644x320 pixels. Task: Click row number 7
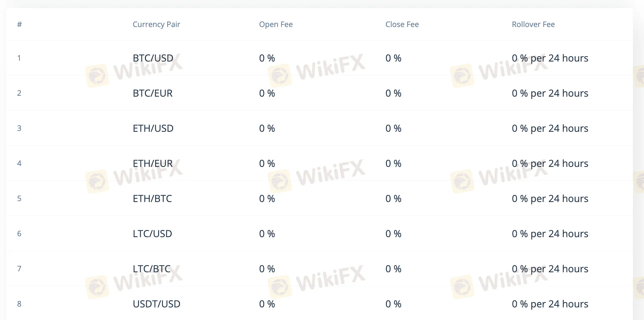click(x=19, y=269)
